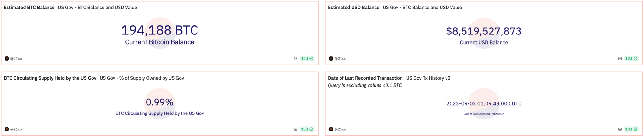
Task: Click 21co avatar in Last Recorded Transaction panel
Action: point(331,129)
